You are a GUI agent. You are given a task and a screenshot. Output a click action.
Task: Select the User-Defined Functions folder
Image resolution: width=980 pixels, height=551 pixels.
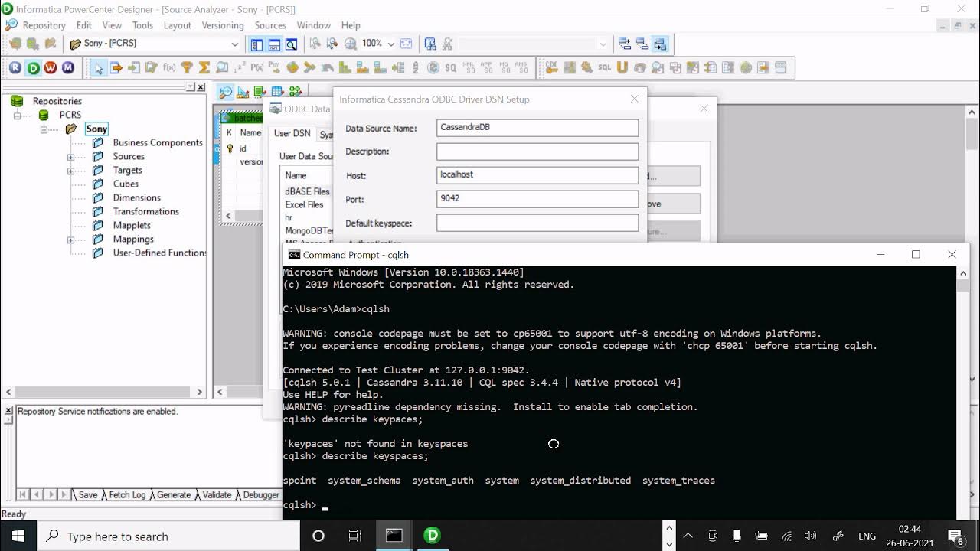tap(160, 253)
